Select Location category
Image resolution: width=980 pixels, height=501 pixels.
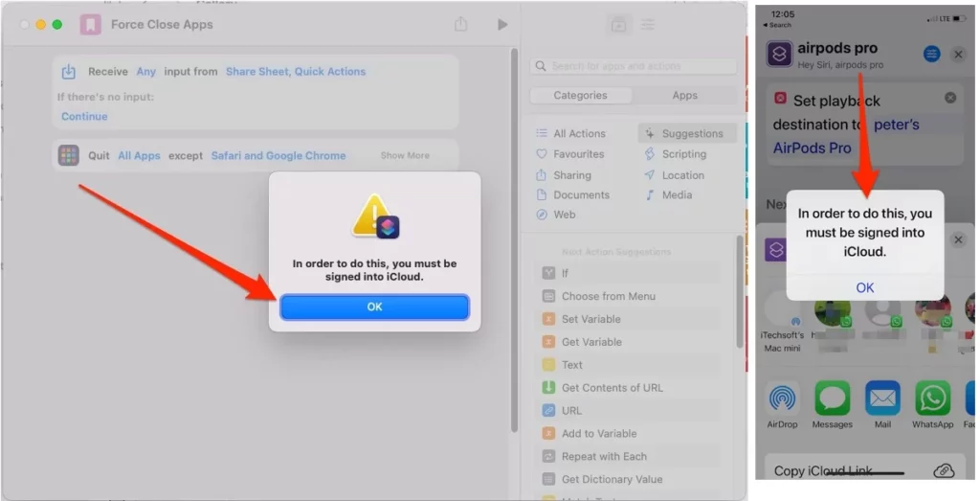tap(675, 175)
